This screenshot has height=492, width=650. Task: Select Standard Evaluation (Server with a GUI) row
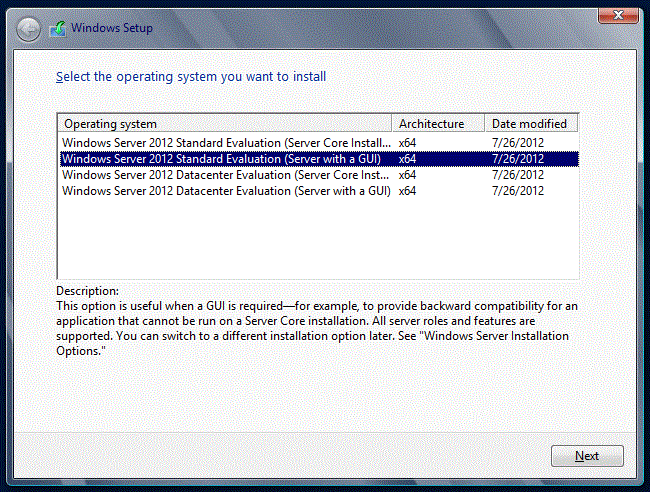coord(319,159)
